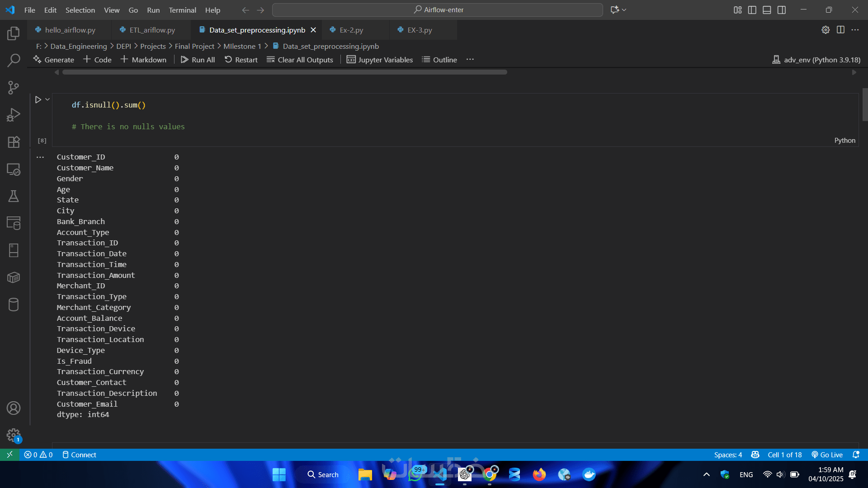Switch to the ETL_ariflow.py tab

[x=152, y=30]
